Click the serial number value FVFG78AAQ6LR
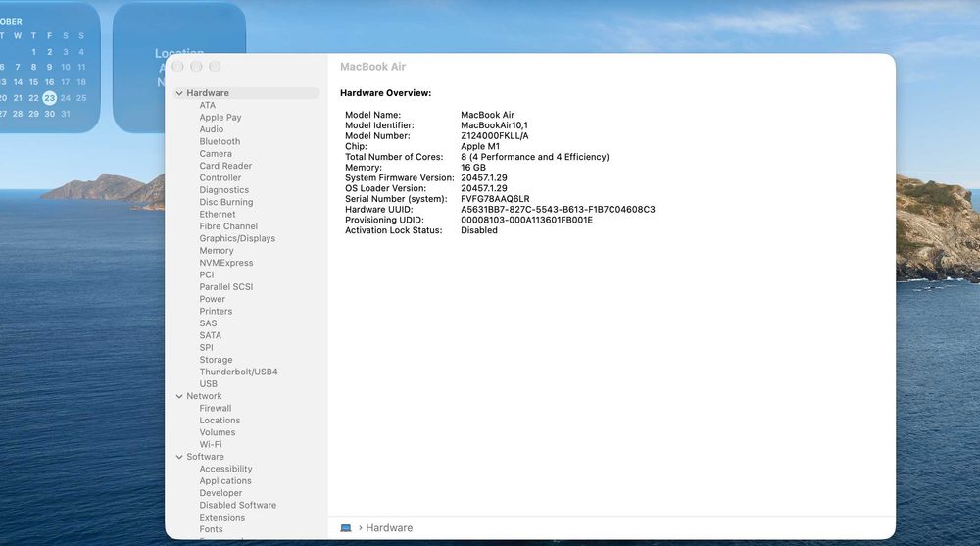Image resolution: width=980 pixels, height=546 pixels. pos(495,199)
